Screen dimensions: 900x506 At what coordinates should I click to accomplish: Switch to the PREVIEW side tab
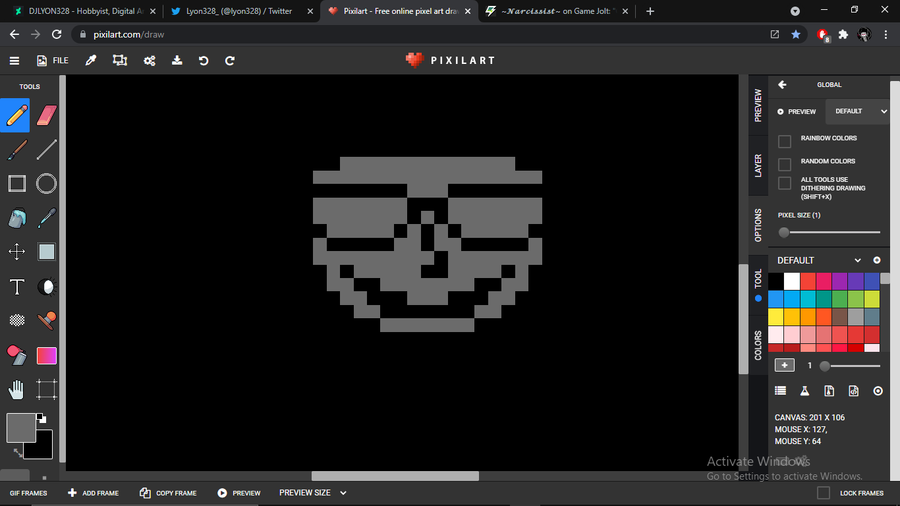tap(758, 105)
